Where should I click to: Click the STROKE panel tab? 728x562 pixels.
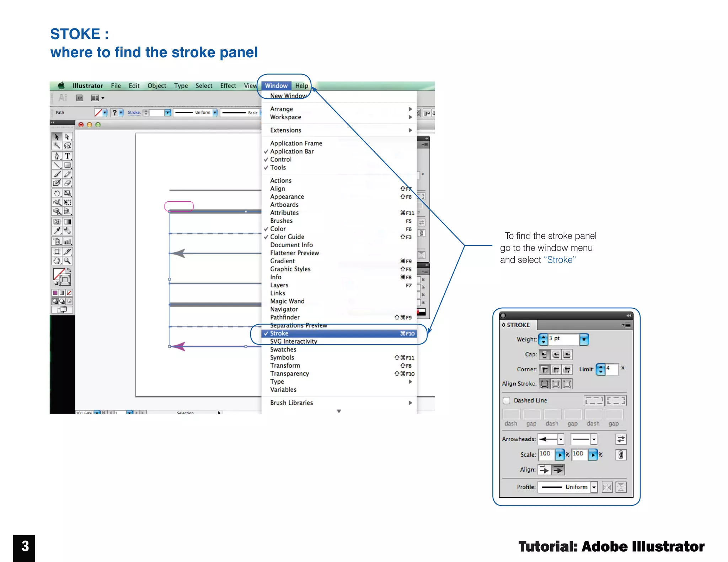[x=518, y=325]
